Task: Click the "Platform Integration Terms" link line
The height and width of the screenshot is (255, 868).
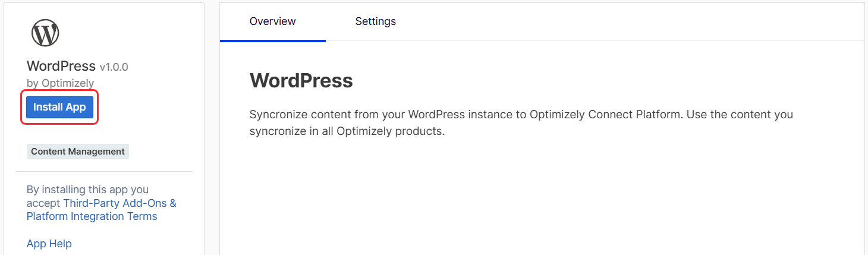Action: [92, 216]
